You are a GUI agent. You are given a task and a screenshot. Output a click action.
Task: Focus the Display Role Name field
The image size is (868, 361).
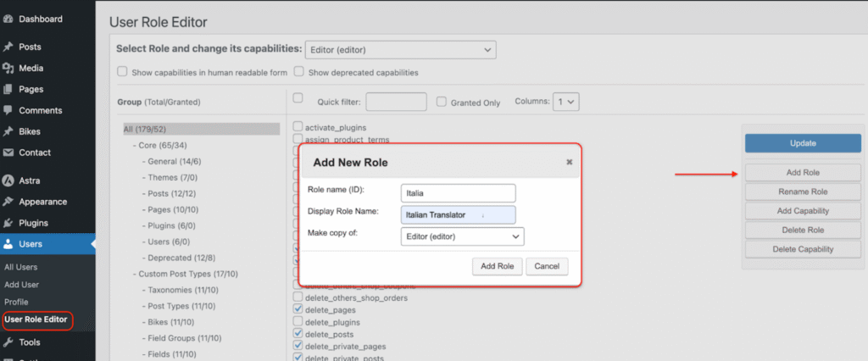click(x=458, y=215)
